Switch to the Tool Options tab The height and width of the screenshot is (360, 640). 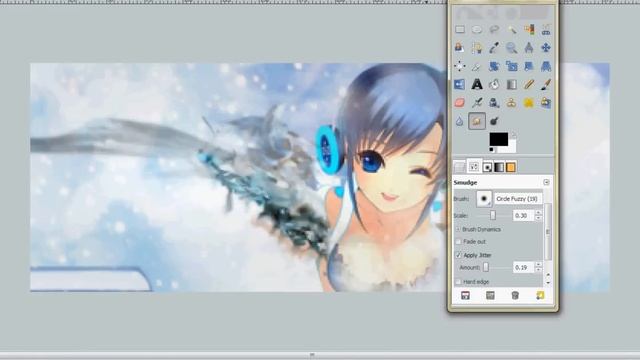474,167
